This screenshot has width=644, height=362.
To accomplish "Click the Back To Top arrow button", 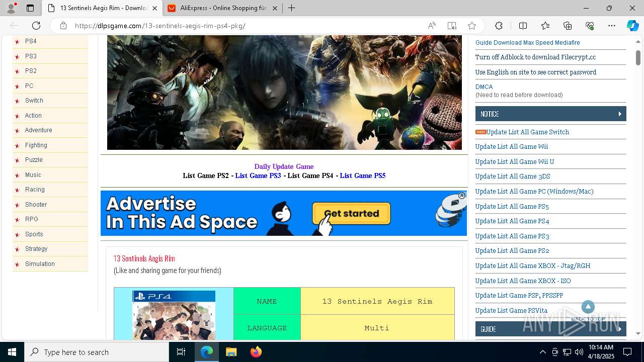I will pyautogui.click(x=588, y=307).
